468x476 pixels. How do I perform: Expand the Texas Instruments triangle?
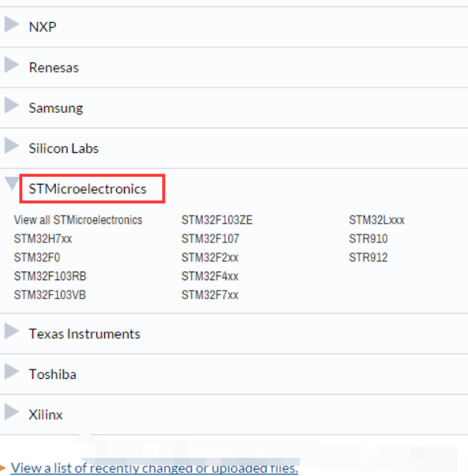[x=12, y=332]
